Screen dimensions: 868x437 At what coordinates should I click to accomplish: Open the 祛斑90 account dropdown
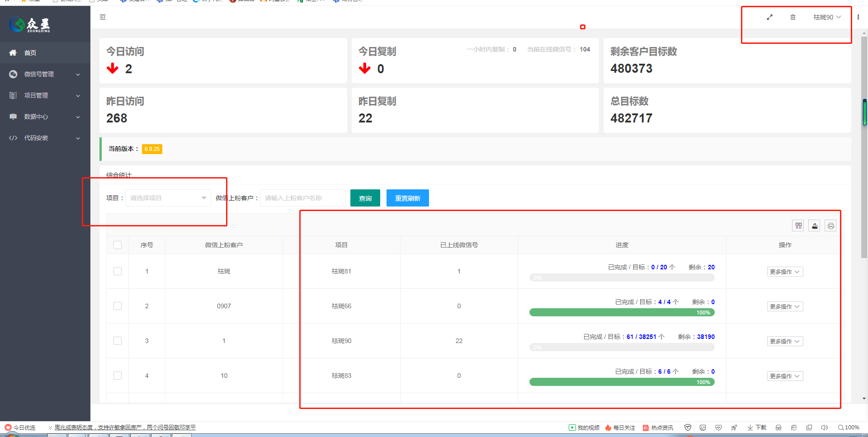[827, 17]
